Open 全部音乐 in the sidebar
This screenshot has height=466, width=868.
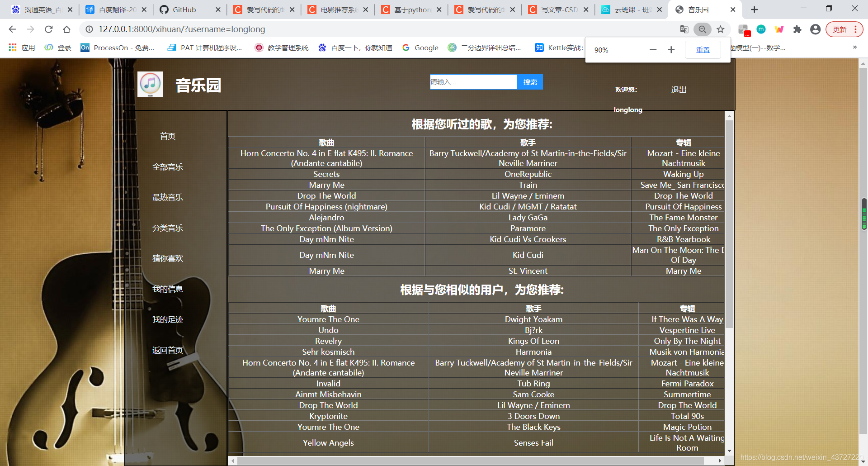click(168, 167)
